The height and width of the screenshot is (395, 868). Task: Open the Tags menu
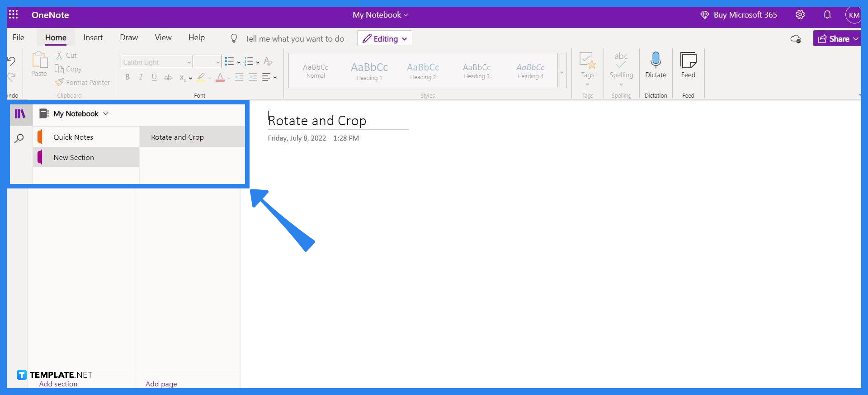click(588, 69)
